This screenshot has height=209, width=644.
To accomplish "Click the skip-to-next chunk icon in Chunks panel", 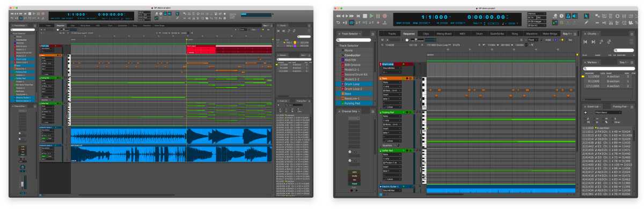I will click(x=593, y=41).
